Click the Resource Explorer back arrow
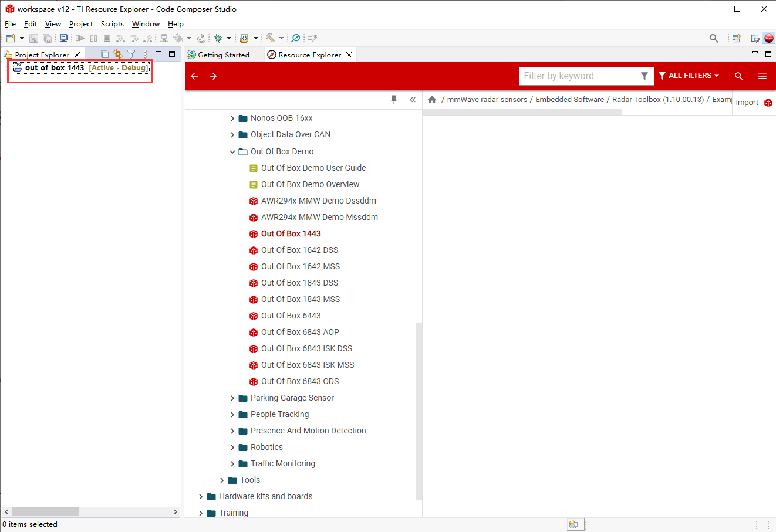 click(195, 76)
